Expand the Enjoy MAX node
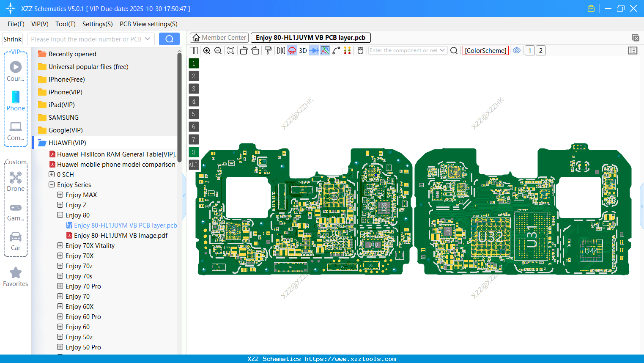 60,195
